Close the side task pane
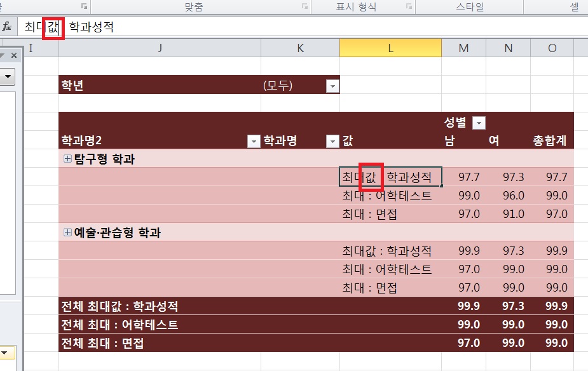Image resolution: width=588 pixels, height=371 pixels. click(14, 56)
